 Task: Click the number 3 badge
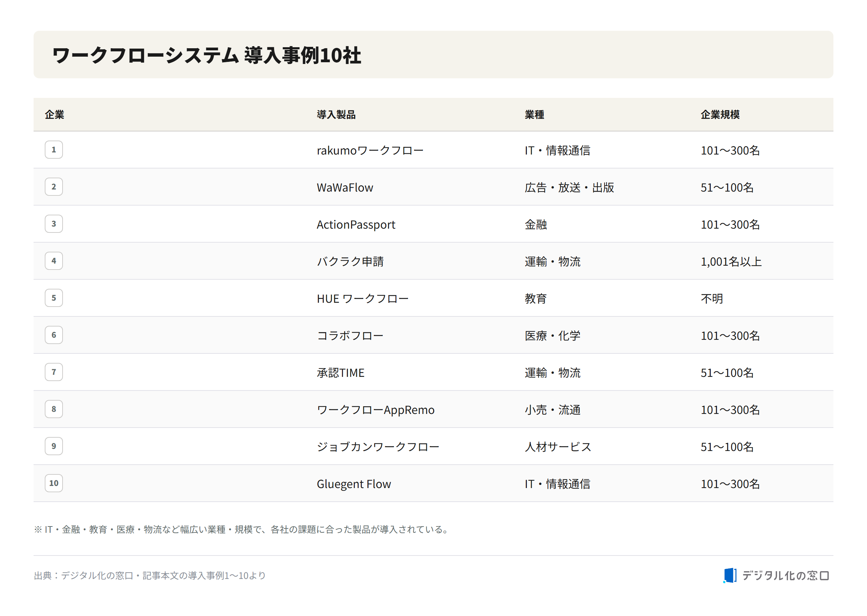(x=54, y=224)
